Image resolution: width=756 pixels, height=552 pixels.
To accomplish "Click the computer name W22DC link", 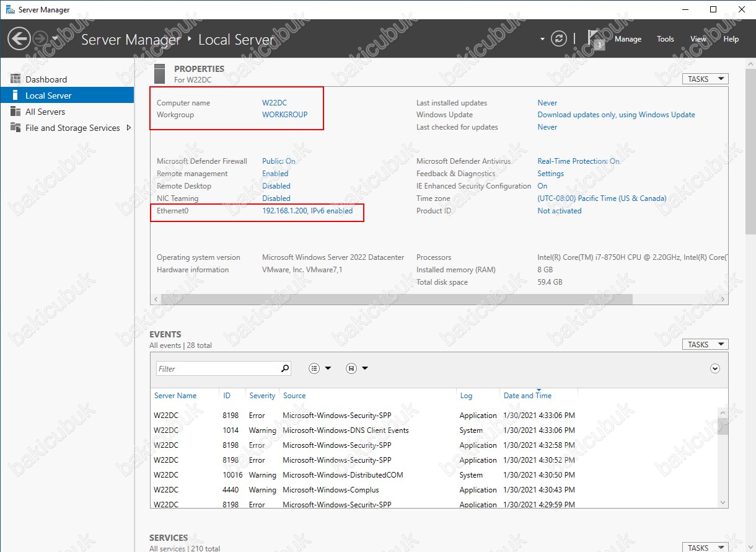I will 275,103.
